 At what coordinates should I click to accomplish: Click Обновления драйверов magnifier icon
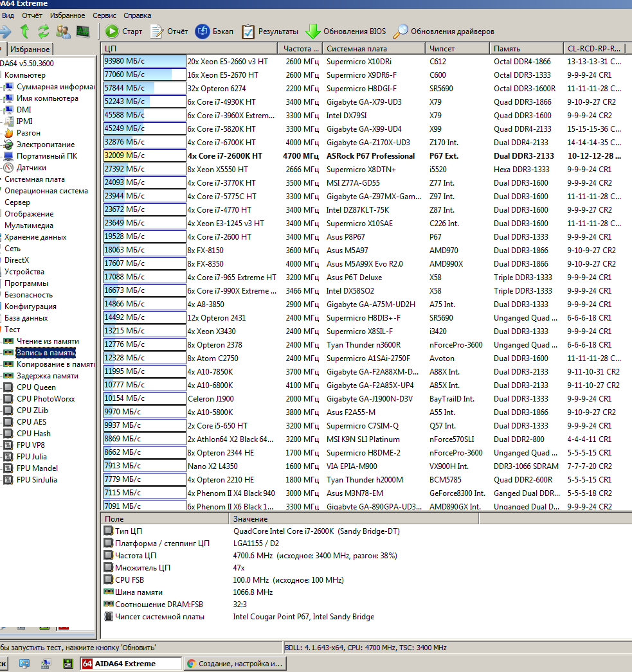401,31
